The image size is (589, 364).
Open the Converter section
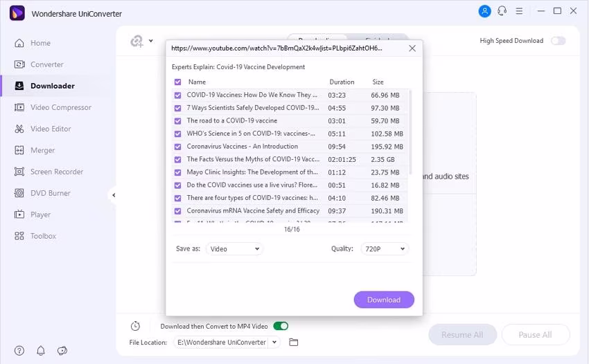(x=47, y=64)
